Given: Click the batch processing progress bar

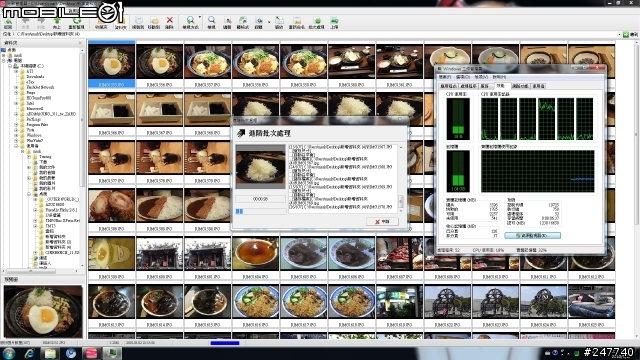Looking at the screenshot, I should pos(261,211).
